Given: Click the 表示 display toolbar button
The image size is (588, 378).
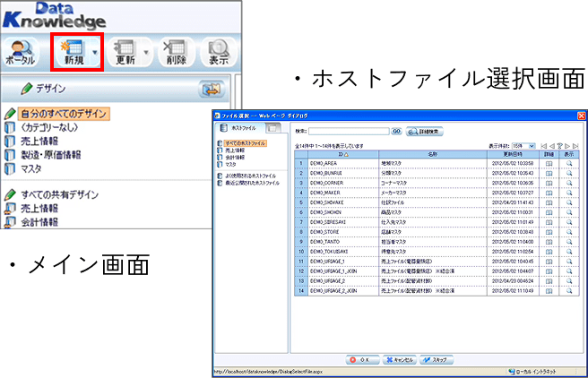Looking at the screenshot, I should 219,53.
